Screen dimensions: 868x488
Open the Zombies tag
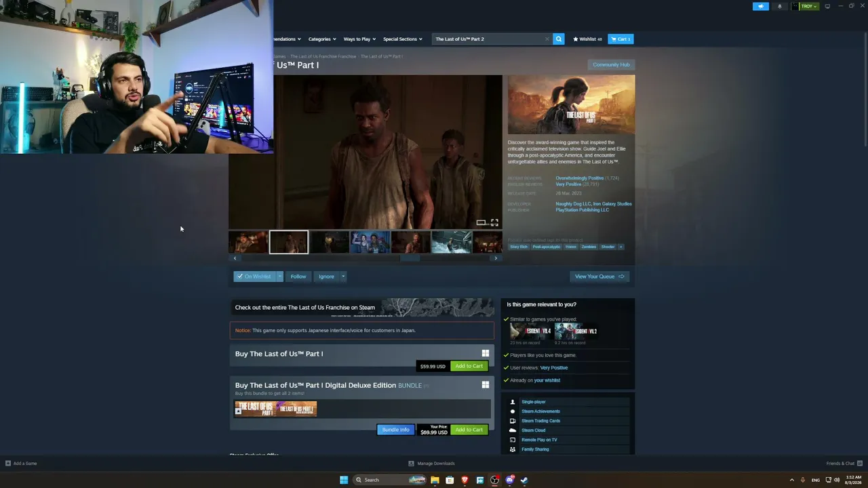pos(589,247)
